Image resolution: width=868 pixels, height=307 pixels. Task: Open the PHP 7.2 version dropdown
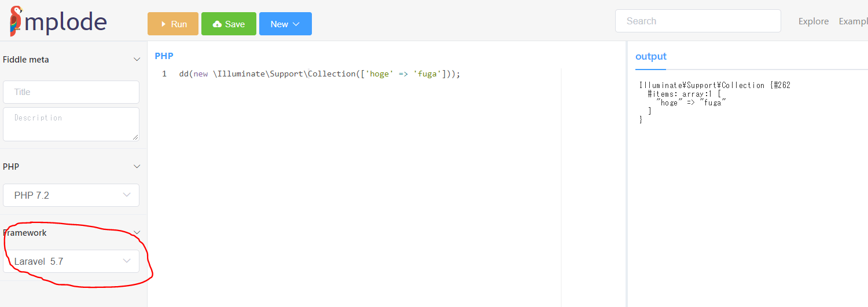coord(71,195)
